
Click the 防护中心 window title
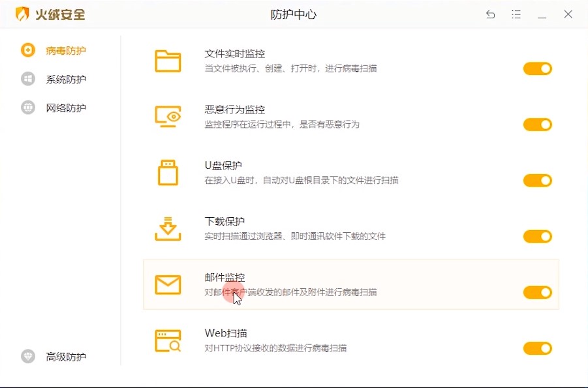point(294,14)
